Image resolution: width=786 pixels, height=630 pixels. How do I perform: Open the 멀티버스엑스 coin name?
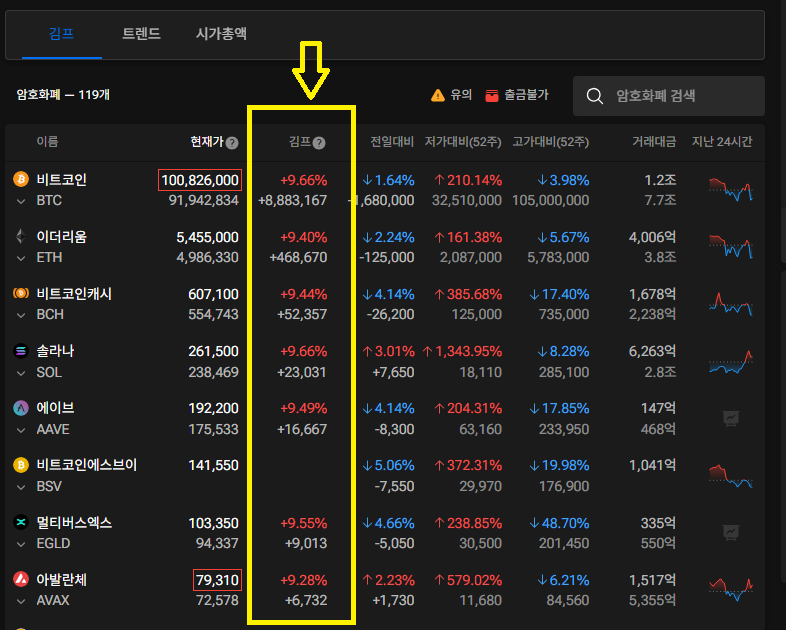(74, 523)
